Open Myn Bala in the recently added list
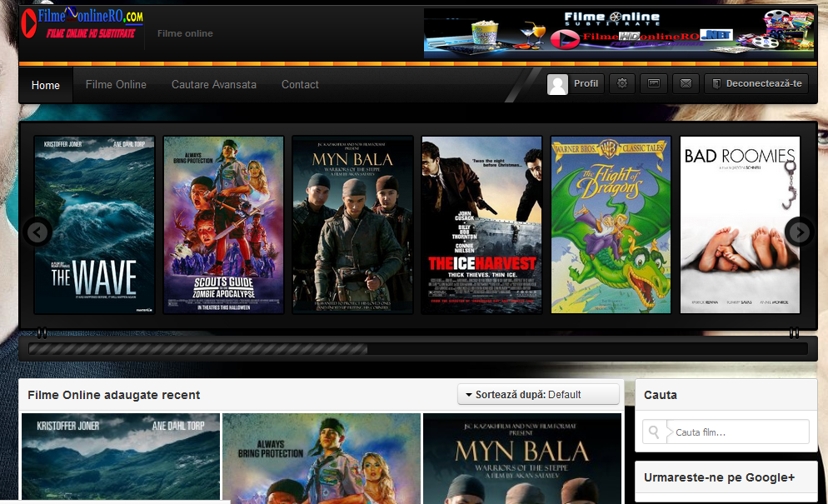The width and height of the screenshot is (828, 504). 522,458
